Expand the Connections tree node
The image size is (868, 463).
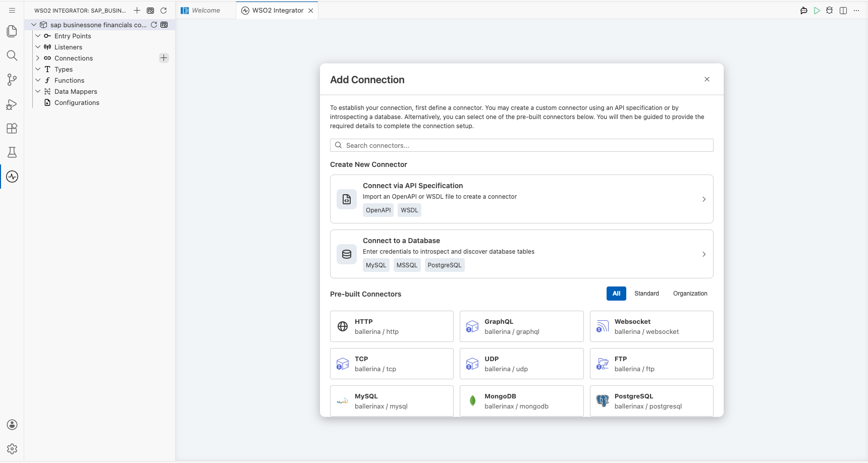pos(38,58)
